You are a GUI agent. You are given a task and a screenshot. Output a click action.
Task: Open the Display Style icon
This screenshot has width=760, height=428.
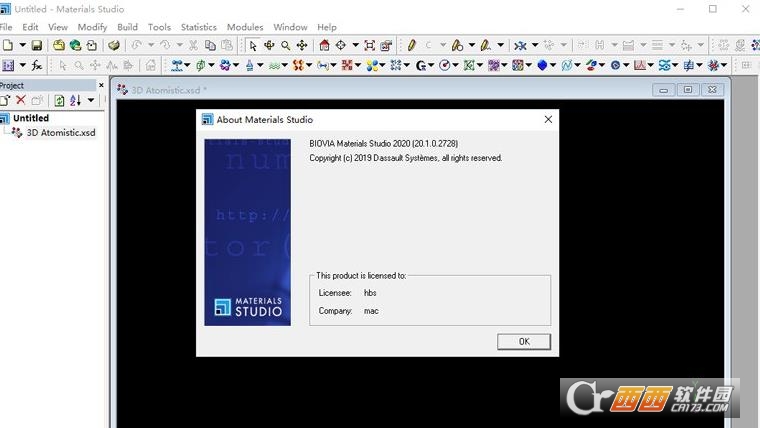(386, 46)
